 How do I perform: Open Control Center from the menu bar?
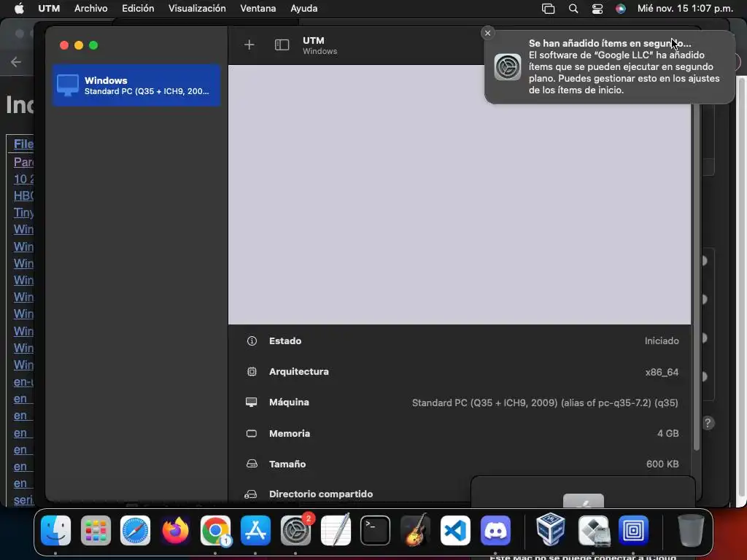pyautogui.click(x=597, y=9)
